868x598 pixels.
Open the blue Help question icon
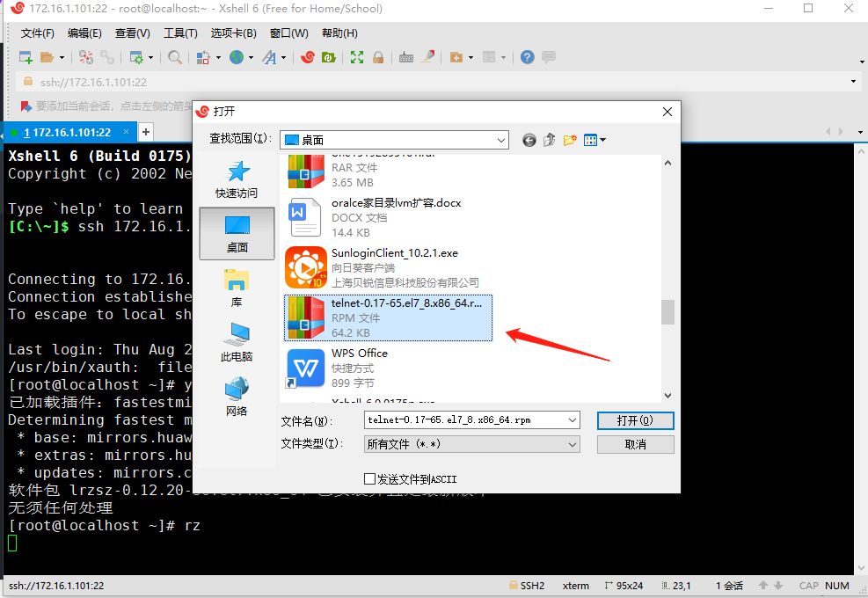528,57
